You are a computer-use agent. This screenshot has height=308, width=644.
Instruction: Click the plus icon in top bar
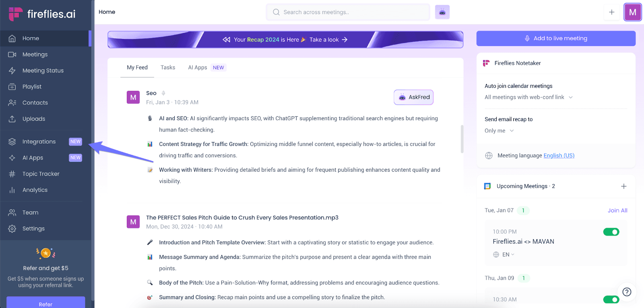[611, 12]
